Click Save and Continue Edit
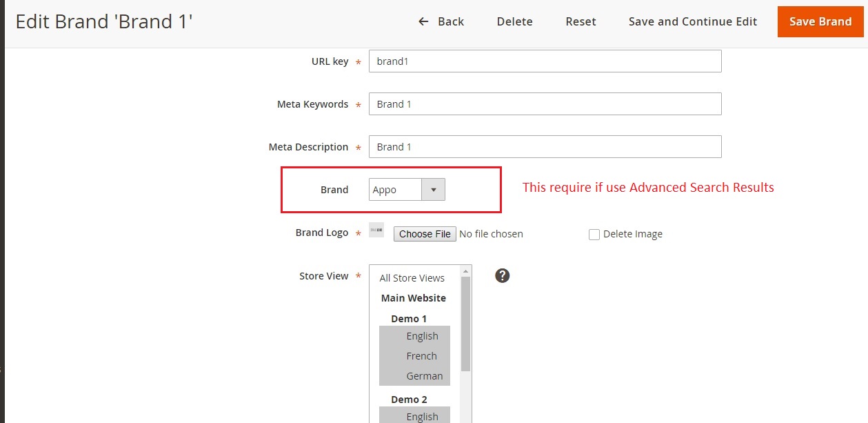Screen dimensions: 868x423 click(x=693, y=21)
